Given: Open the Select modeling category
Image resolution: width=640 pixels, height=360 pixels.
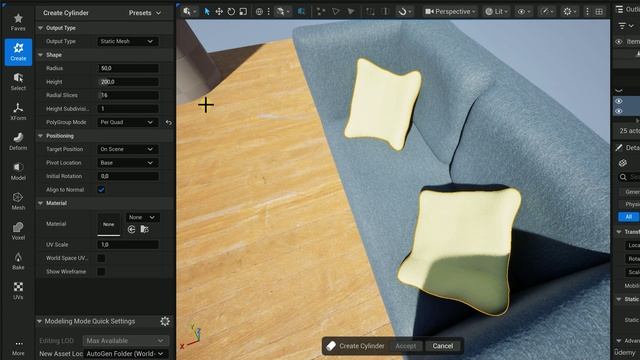Looking at the screenshot, I should (x=18, y=82).
